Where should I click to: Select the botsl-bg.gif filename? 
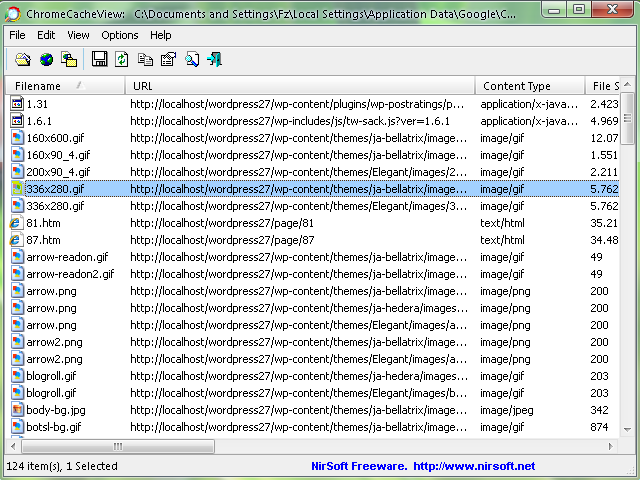(53, 427)
